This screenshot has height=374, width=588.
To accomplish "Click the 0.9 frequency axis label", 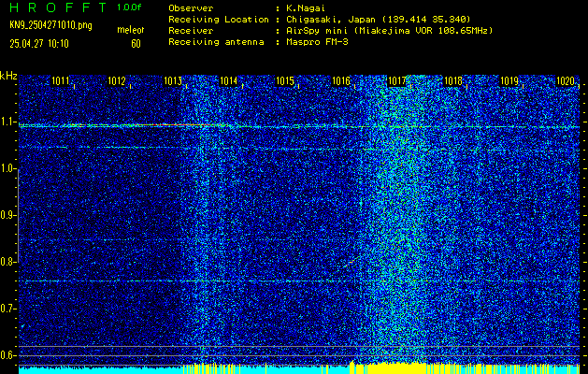I will pyautogui.click(x=7, y=215).
